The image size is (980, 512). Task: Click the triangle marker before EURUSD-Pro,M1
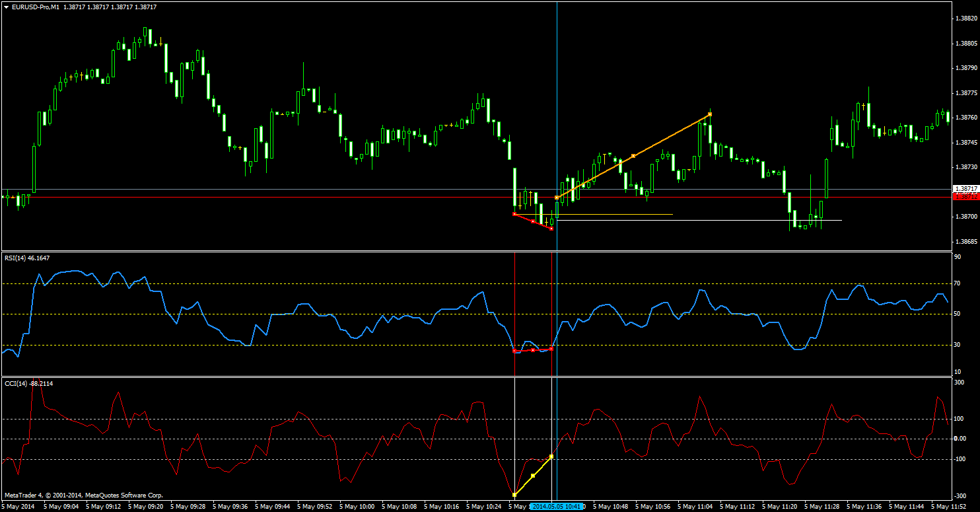coord(6,7)
